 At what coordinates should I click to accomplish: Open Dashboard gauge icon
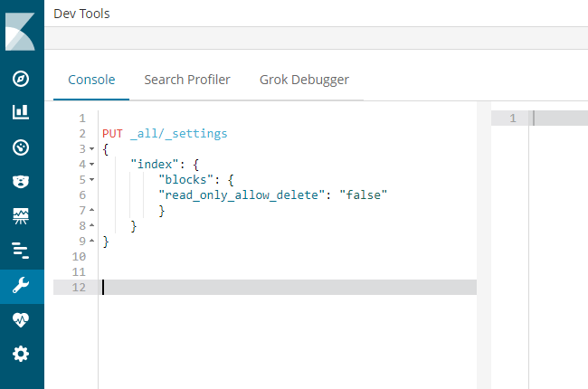[21, 147]
